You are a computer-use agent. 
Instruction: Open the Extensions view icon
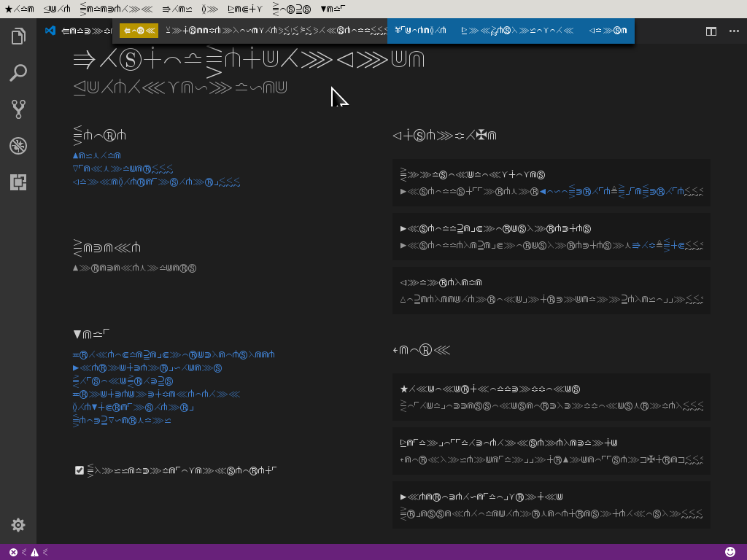tap(18, 183)
